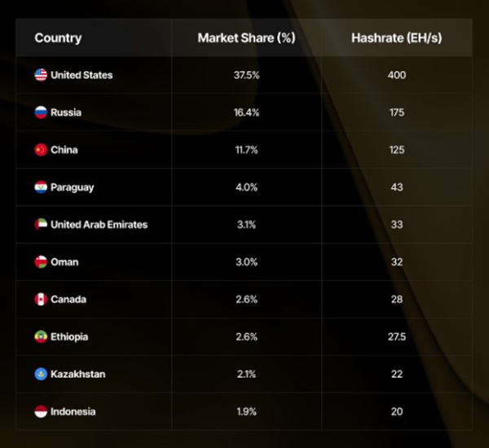The image size is (489, 448).
Task: Click the Indonesia flag icon
Action: (41, 411)
